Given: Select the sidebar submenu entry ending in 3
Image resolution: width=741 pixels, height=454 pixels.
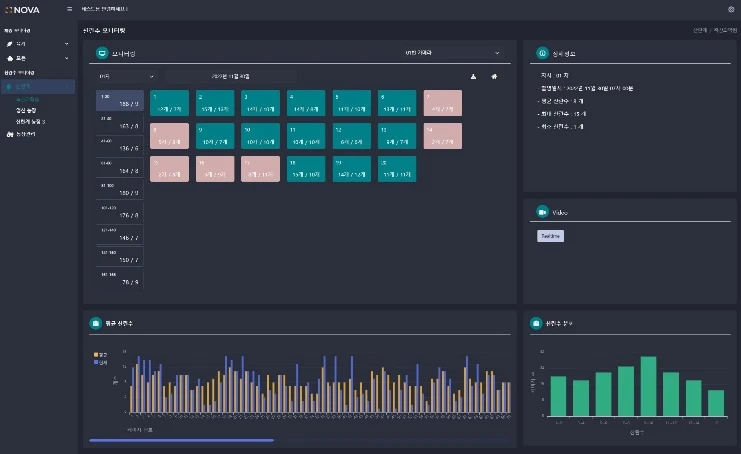Looking at the screenshot, I should pyautogui.click(x=30, y=122).
